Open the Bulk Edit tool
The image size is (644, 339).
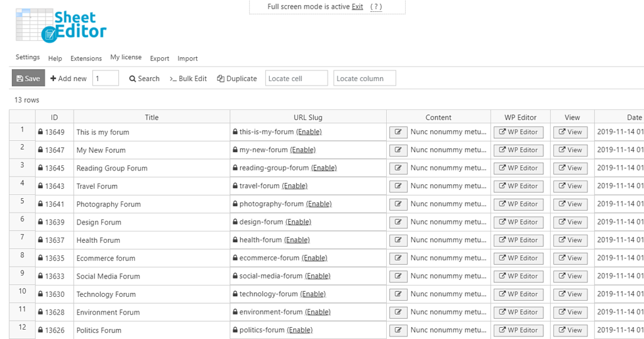coord(188,79)
